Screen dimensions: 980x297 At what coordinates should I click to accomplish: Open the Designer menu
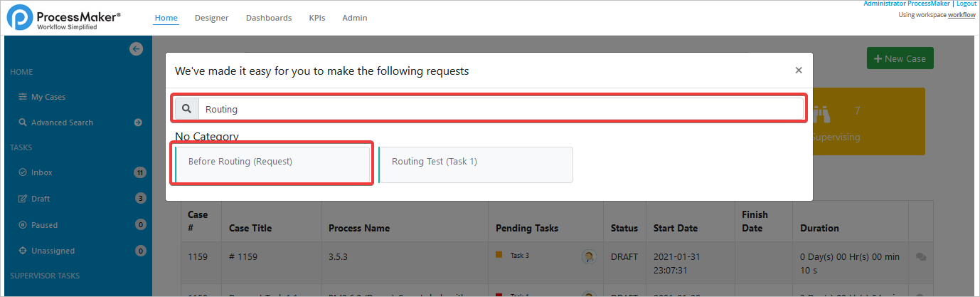point(211,18)
